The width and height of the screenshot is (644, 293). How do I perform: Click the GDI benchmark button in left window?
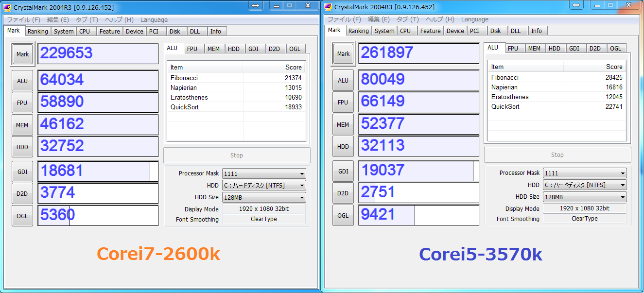[x=22, y=172]
